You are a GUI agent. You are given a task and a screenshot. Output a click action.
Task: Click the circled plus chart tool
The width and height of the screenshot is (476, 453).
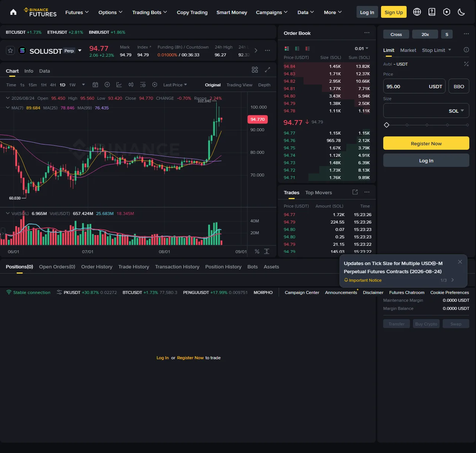[x=107, y=85]
